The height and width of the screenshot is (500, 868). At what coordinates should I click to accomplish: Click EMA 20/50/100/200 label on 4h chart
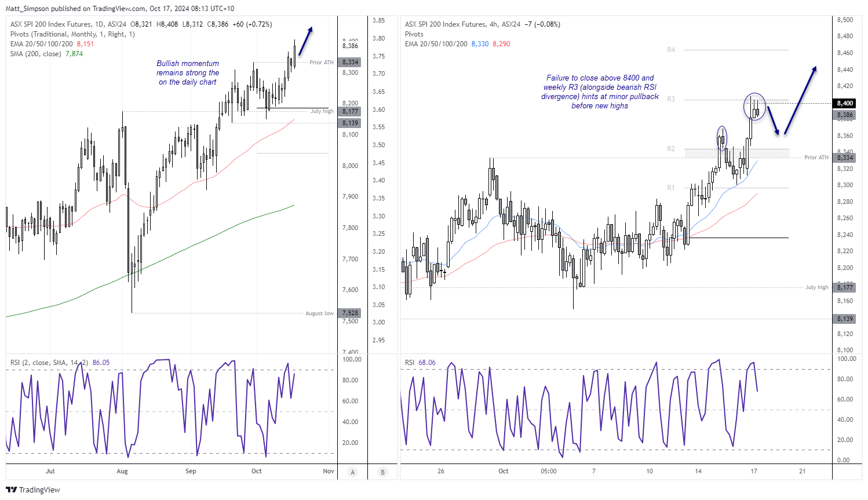pyautogui.click(x=436, y=44)
